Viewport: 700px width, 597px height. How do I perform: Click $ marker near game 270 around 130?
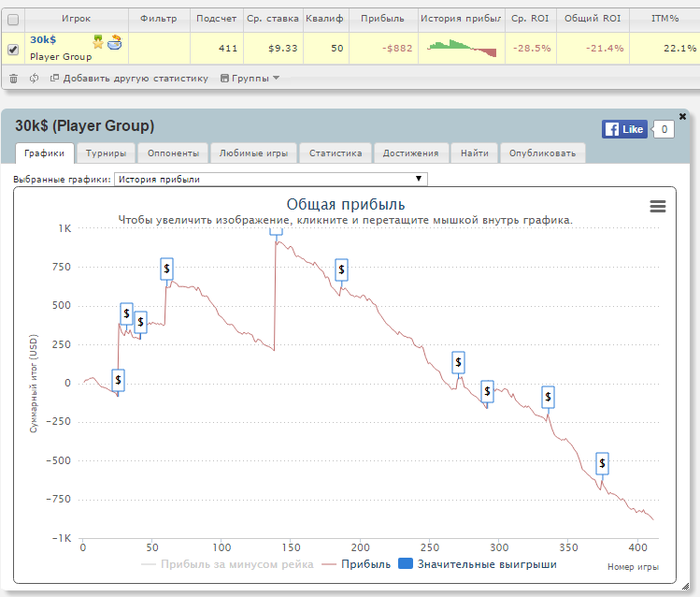click(x=458, y=363)
